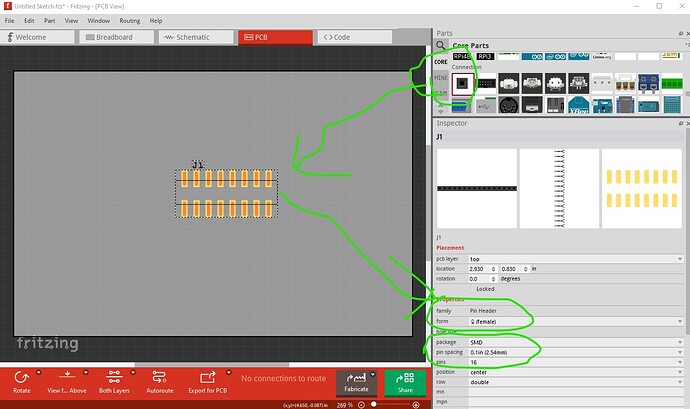Expand the Both Layers options arrow

tap(133, 372)
